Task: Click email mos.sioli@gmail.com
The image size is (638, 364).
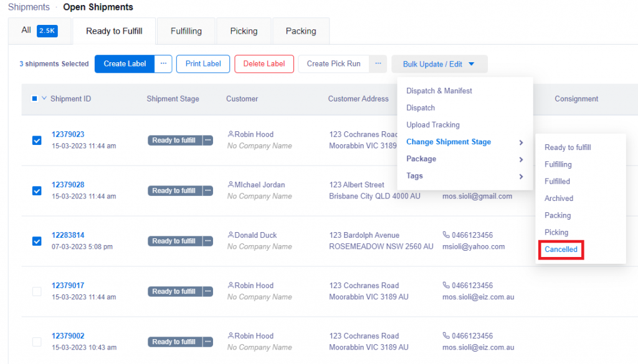Action: [x=477, y=196]
